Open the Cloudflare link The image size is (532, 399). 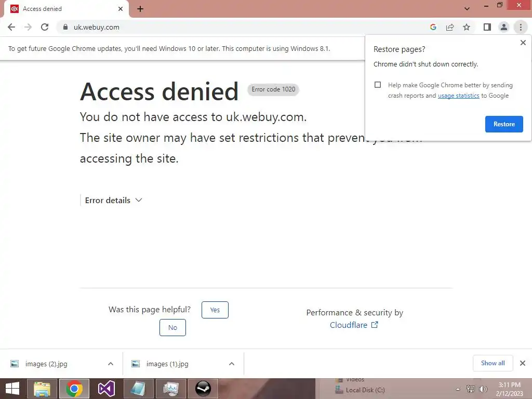(354, 325)
